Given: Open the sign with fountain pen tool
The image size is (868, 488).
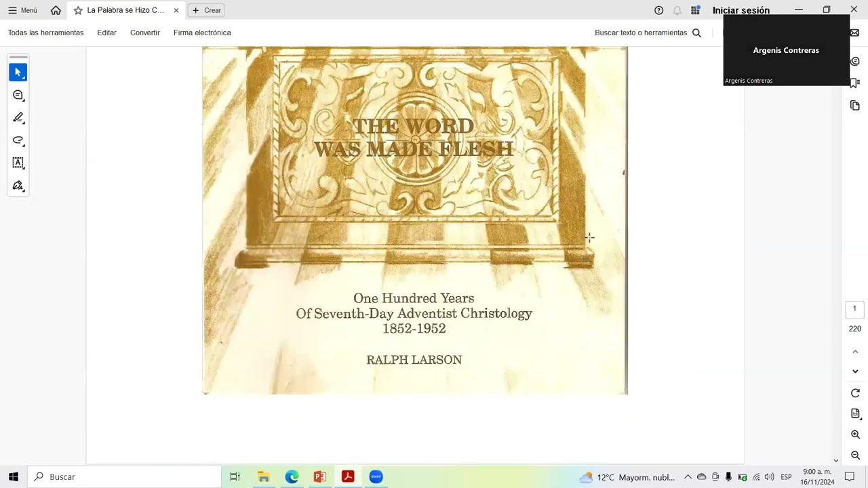Looking at the screenshot, I should (x=18, y=186).
